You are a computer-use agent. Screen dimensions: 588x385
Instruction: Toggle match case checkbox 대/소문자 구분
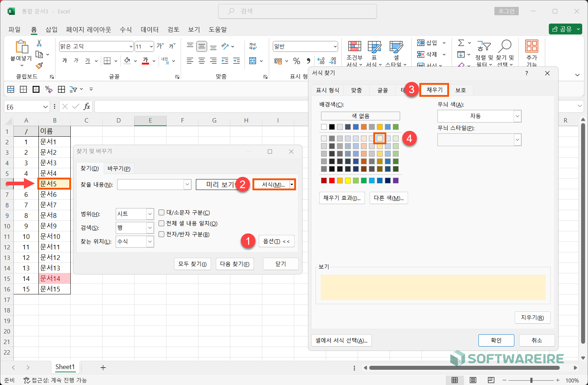coord(161,212)
